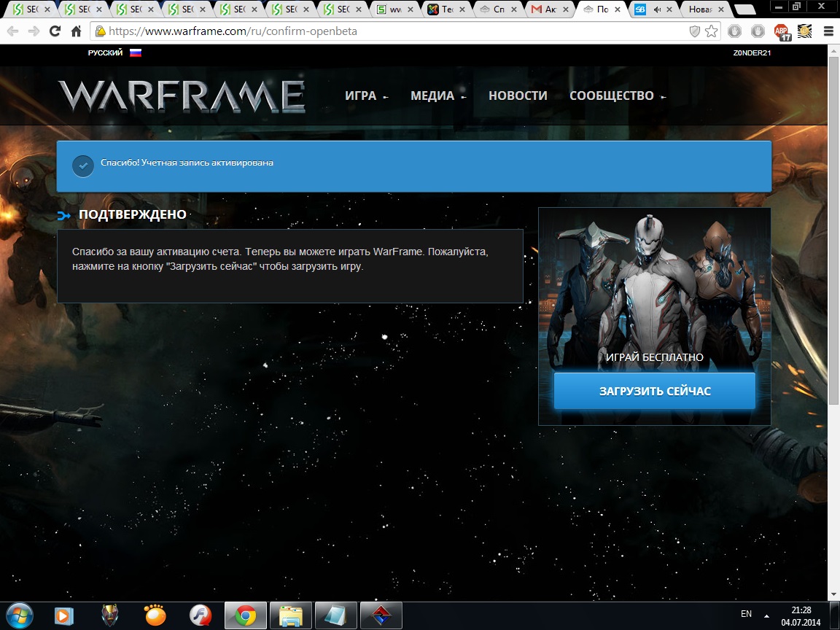Viewport: 840px width, 630px height.
Task: Click the page vertical scrollbar
Action: pyautogui.click(x=833, y=230)
